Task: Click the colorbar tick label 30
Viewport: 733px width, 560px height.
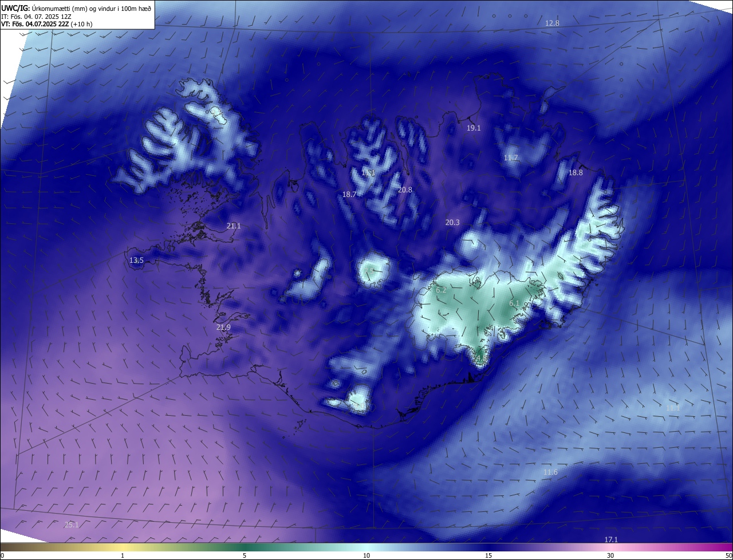Action: click(x=610, y=556)
